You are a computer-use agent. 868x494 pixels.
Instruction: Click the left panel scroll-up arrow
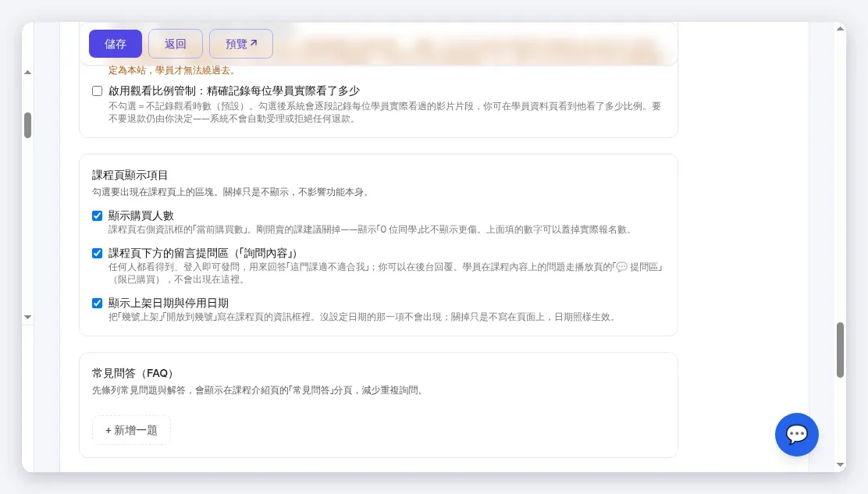pyautogui.click(x=27, y=73)
